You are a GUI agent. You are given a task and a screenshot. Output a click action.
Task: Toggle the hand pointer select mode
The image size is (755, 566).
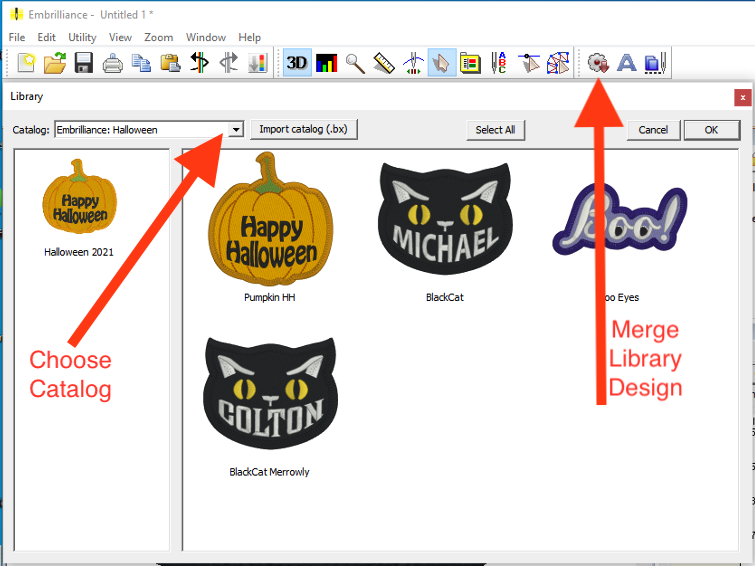pos(441,63)
